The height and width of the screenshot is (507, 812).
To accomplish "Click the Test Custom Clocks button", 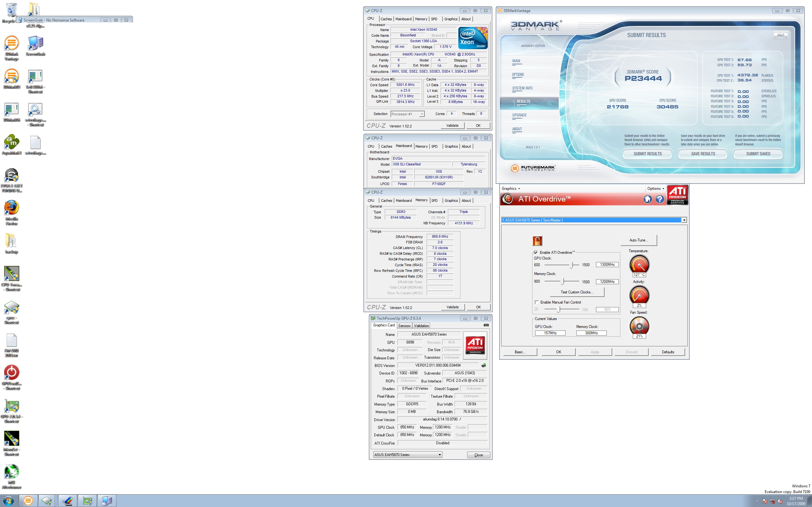I will (x=577, y=292).
